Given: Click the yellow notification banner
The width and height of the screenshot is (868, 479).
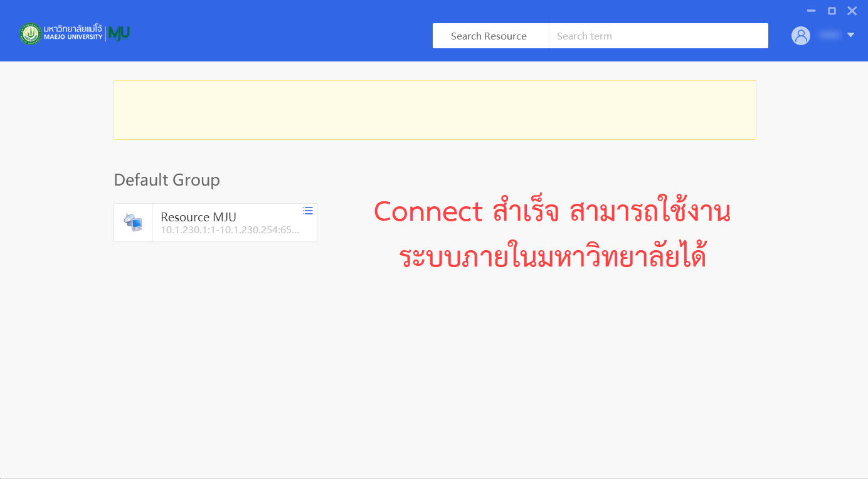Looking at the screenshot, I should 435,110.
